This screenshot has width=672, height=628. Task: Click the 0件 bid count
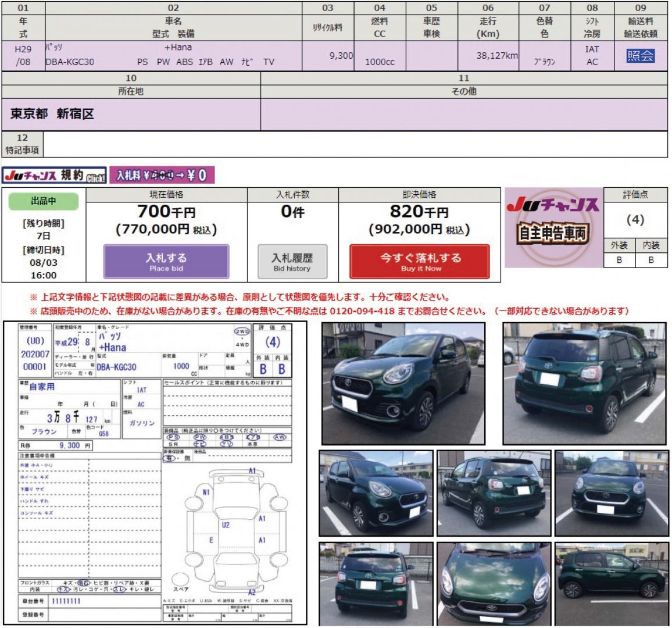(x=293, y=211)
